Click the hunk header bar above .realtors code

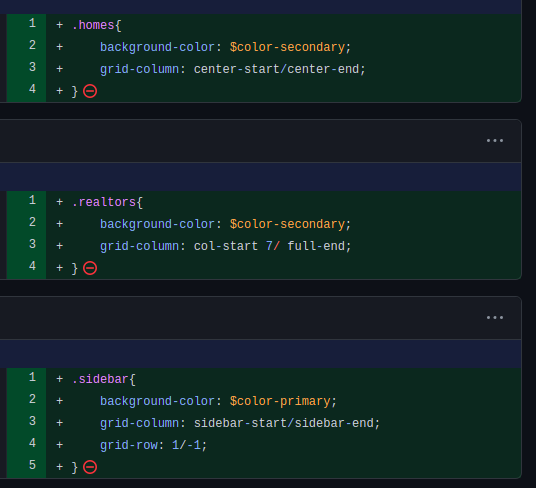click(260, 177)
